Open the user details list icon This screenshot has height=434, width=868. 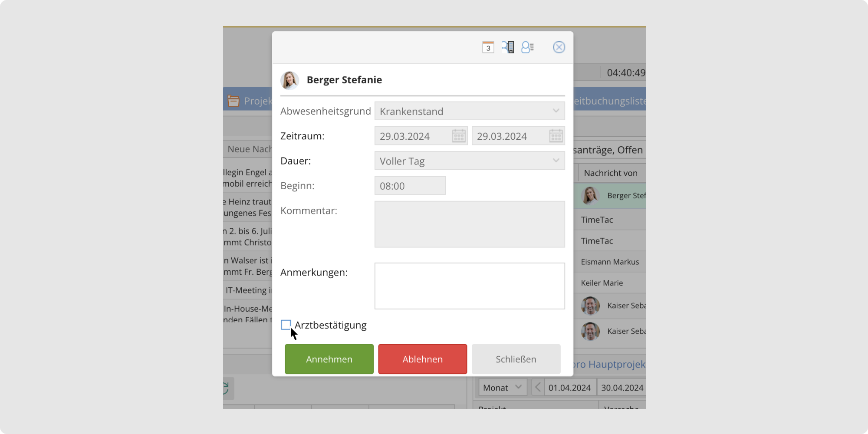coord(527,47)
